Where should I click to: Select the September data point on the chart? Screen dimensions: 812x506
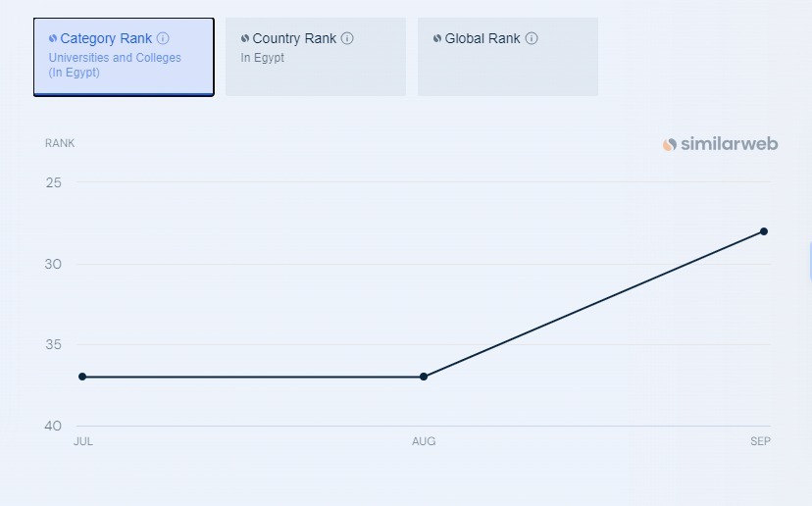764,231
